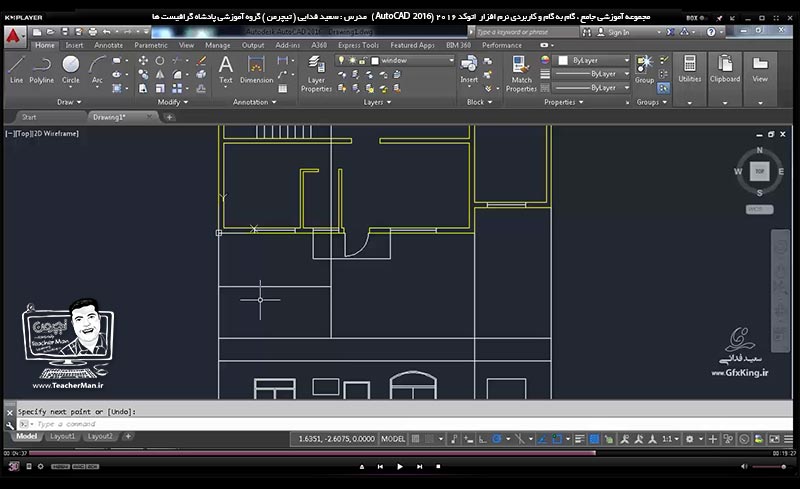Expand the Draw panel
800x489 pixels.
69,102
